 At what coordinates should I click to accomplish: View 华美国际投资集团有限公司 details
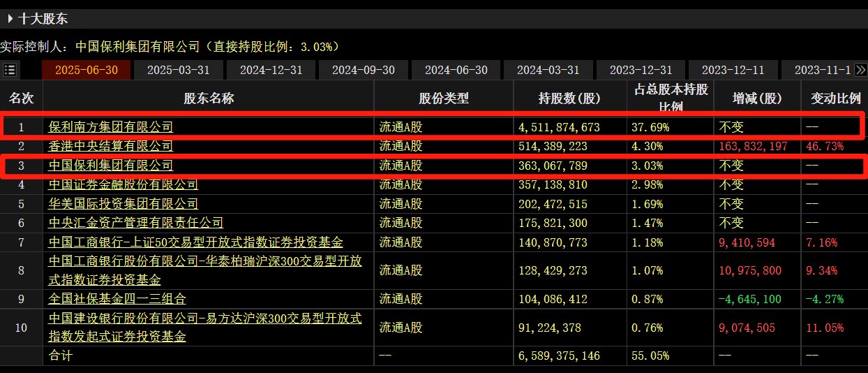point(123,204)
